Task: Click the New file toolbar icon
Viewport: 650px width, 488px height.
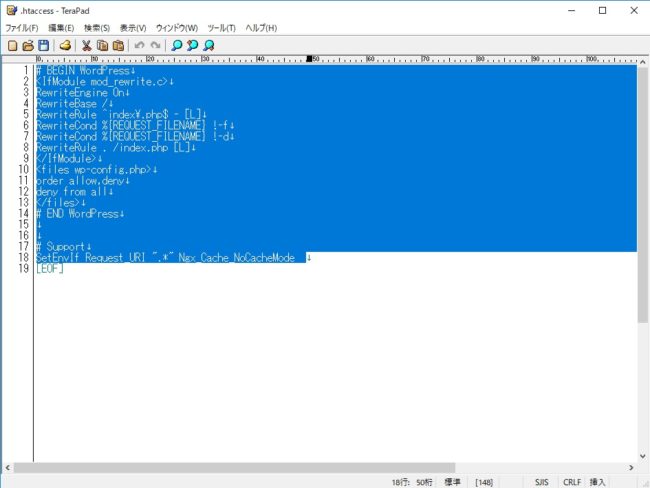Action: pos(12,45)
